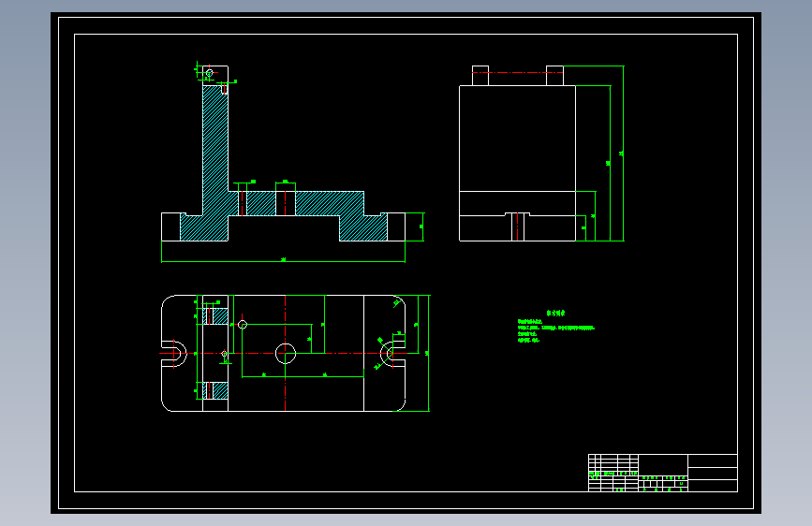Screen dimensions: 812x526
Task: Select the large center hole in plan view
Action: (286, 354)
